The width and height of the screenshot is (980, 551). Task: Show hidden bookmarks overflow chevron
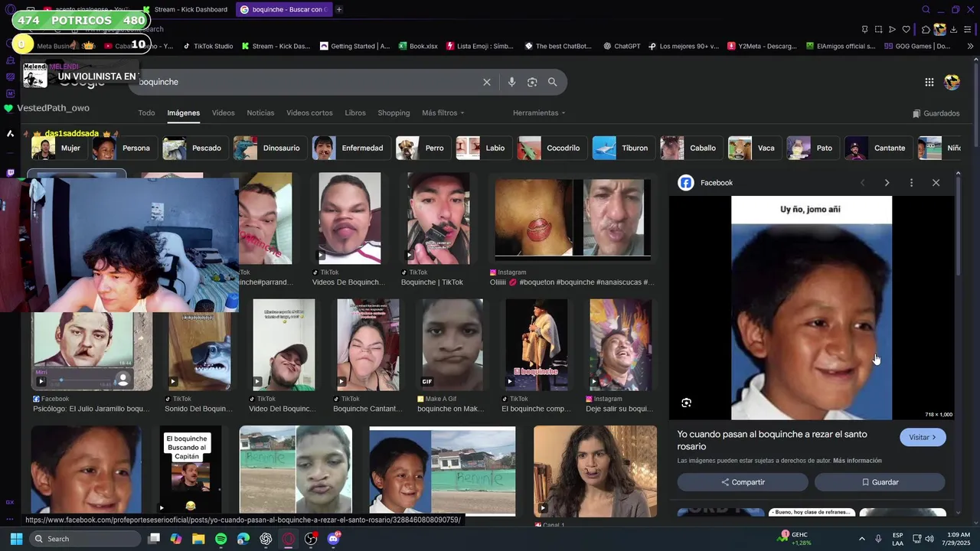(x=971, y=46)
